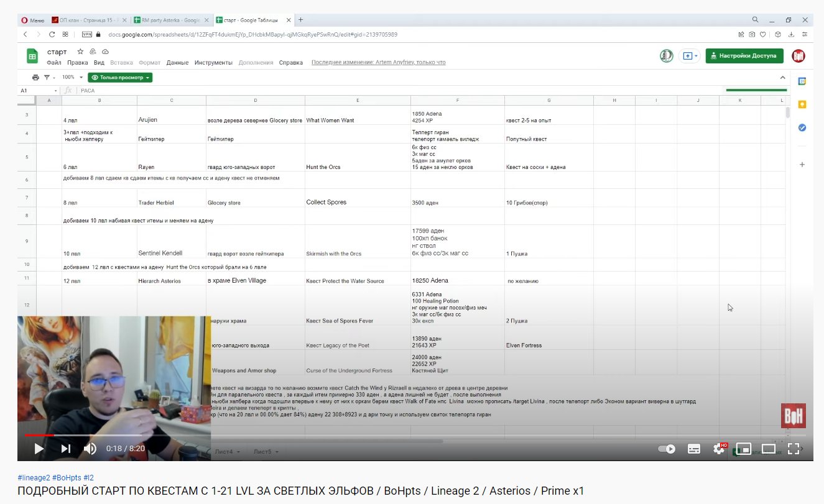Mute the video volume
This screenshot has width=824, height=504.
90,448
